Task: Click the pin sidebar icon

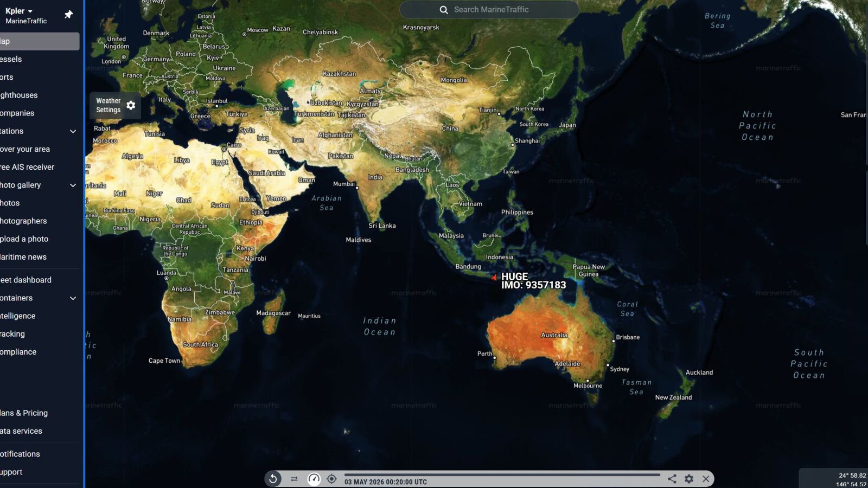Action: (x=68, y=15)
